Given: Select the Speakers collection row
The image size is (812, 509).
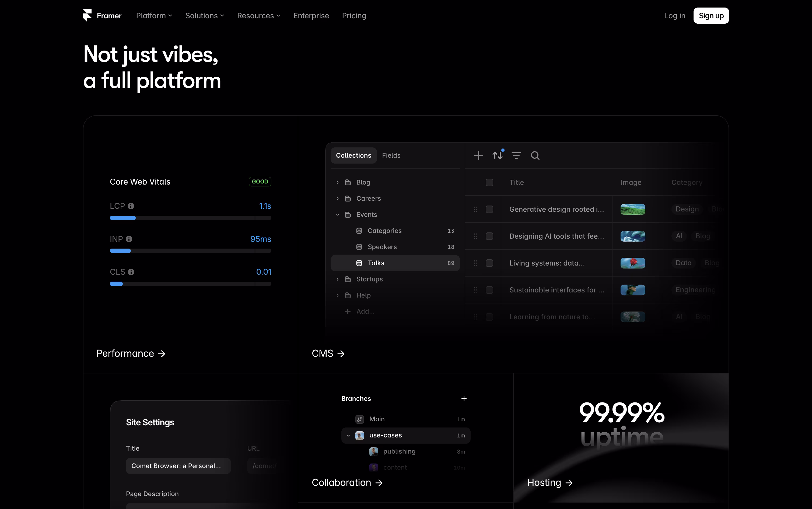Looking at the screenshot, I should (x=395, y=247).
